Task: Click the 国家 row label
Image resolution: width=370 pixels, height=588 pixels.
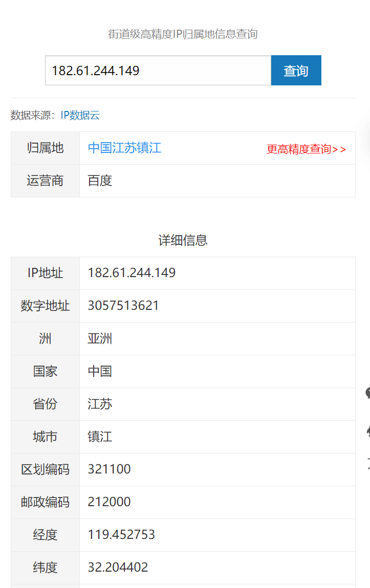Action: click(45, 371)
